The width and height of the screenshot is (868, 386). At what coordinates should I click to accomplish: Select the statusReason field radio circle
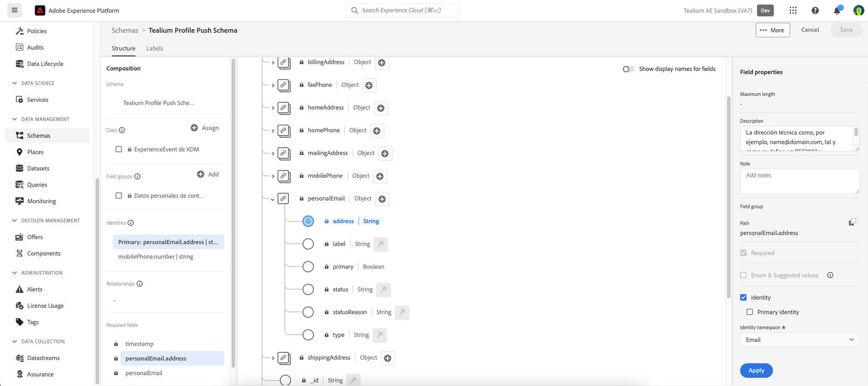point(308,312)
